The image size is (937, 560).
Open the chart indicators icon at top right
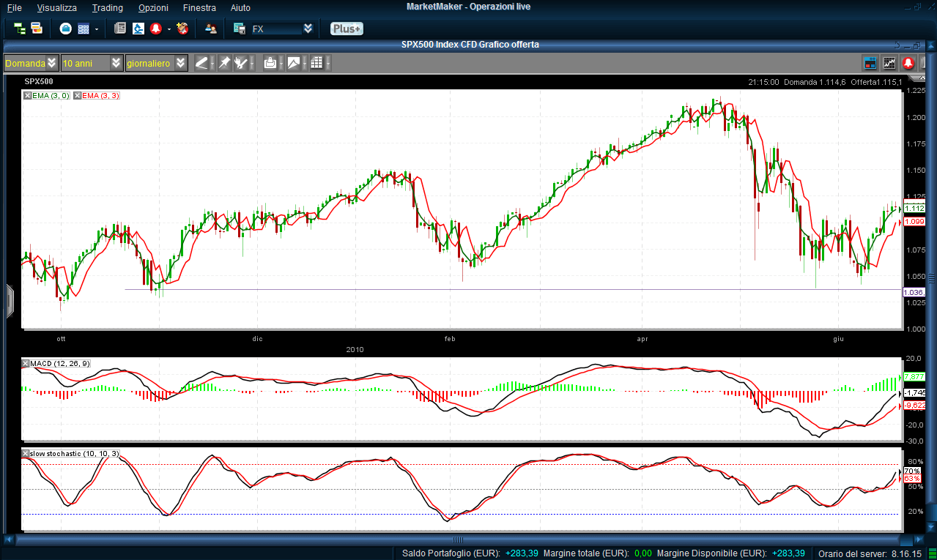[x=889, y=64]
